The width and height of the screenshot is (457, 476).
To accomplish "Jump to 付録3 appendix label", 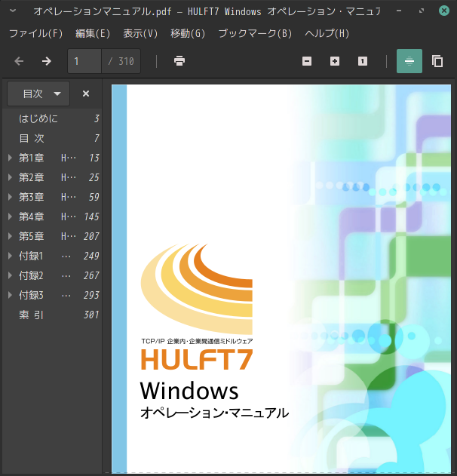I will click(x=31, y=295).
